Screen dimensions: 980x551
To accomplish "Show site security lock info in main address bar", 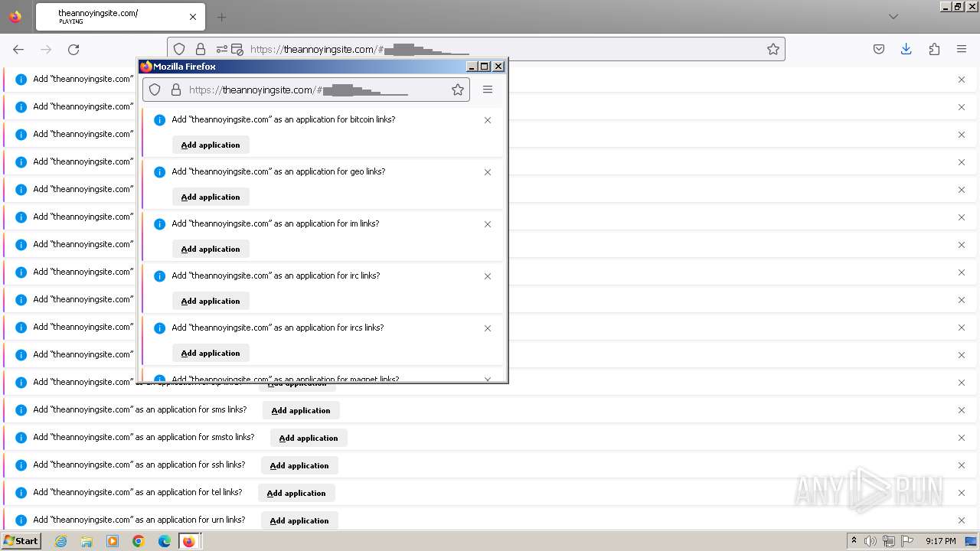I will coord(201,49).
